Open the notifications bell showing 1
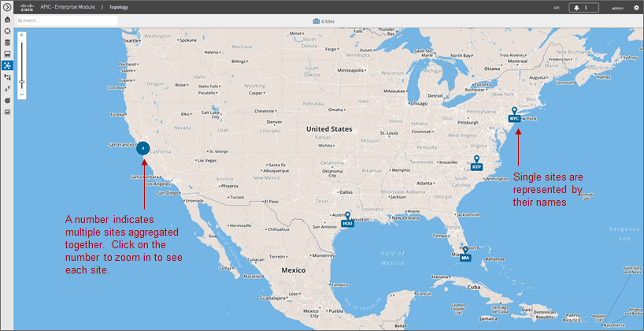644x331 pixels. (583, 7)
